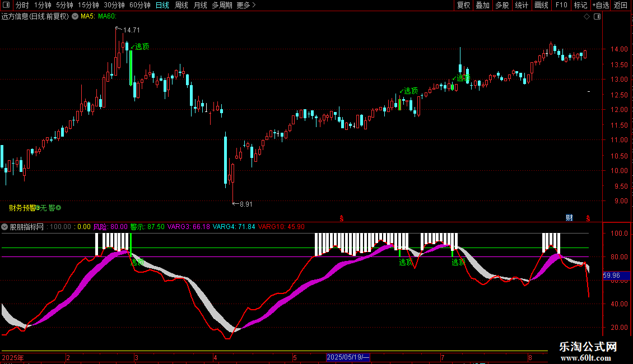Click the 股朋指标网 indicator title

coord(27,227)
